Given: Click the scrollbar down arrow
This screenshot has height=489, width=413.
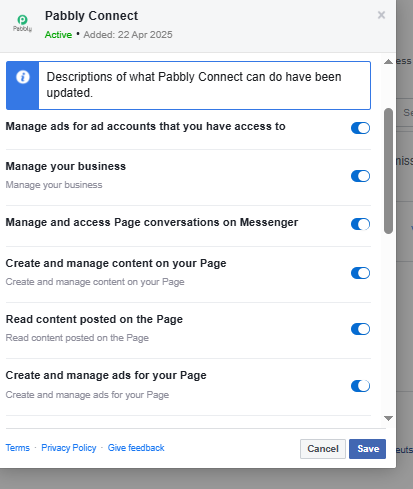Looking at the screenshot, I should 388,418.
